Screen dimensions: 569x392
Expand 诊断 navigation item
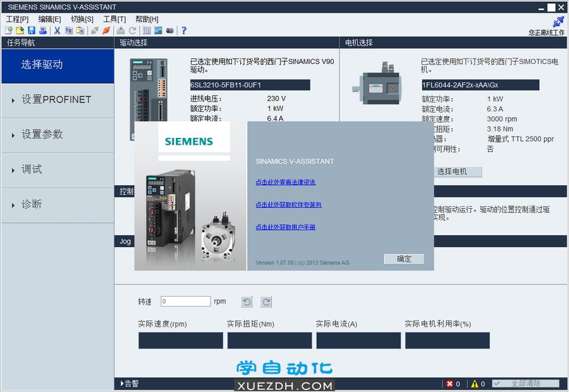58,205
